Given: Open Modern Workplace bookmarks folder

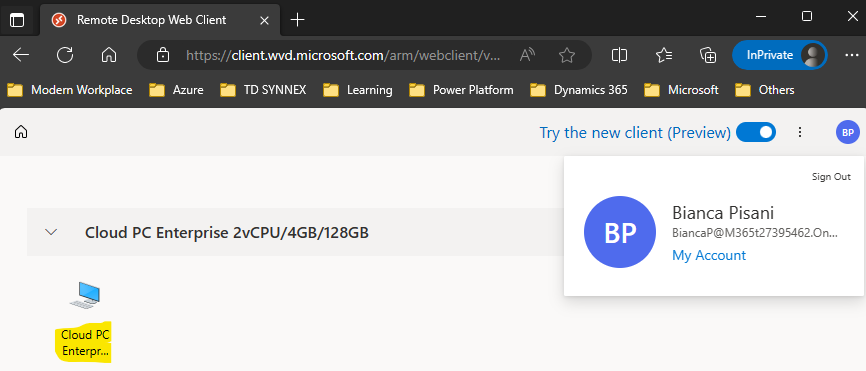Looking at the screenshot, I should point(70,89).
